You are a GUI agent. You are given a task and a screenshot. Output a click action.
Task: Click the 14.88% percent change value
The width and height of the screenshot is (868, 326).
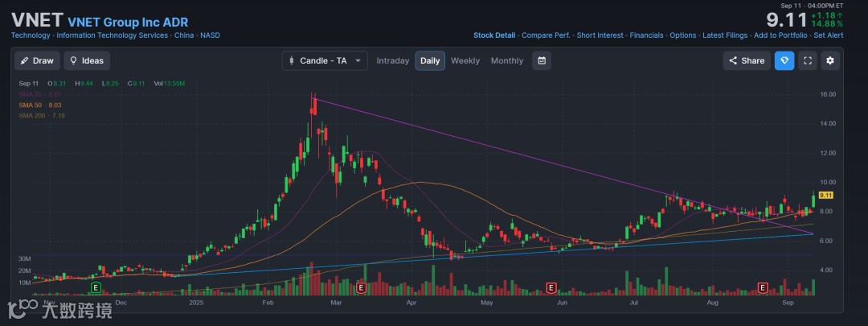click(827, 24)
